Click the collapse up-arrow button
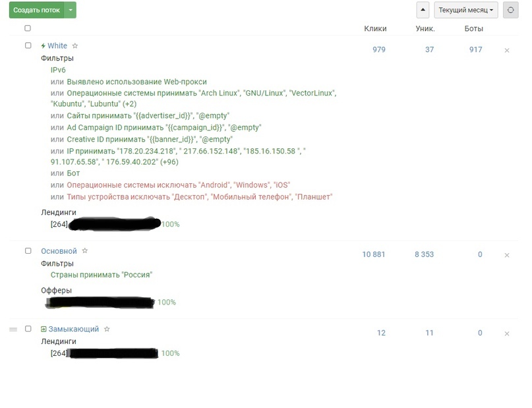This screenshot has height=408, width=532. 423,10
